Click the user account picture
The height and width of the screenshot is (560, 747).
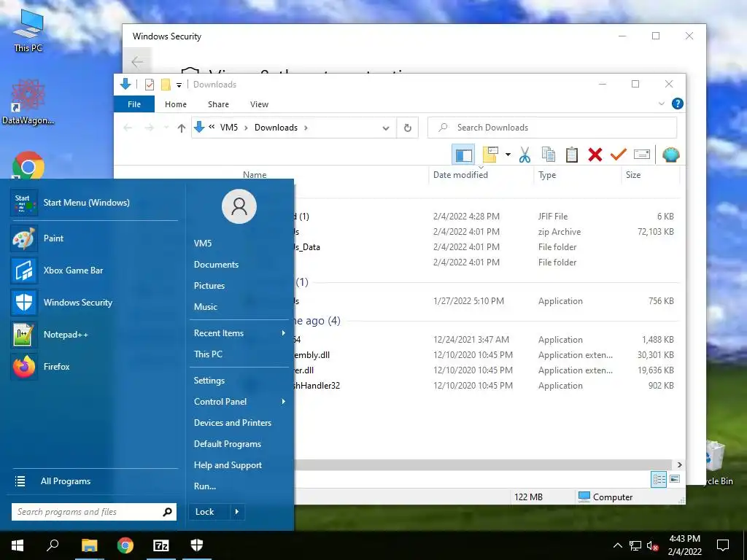click(239, 206)
